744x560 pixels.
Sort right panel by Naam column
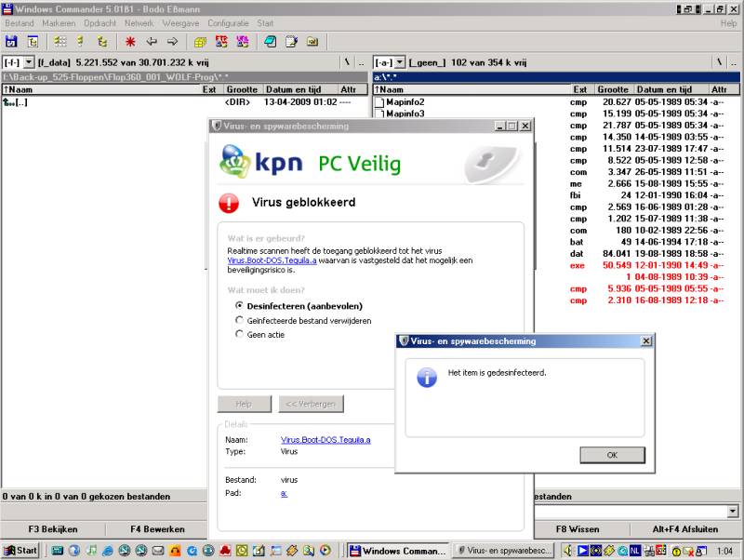(x=472, y=89)
